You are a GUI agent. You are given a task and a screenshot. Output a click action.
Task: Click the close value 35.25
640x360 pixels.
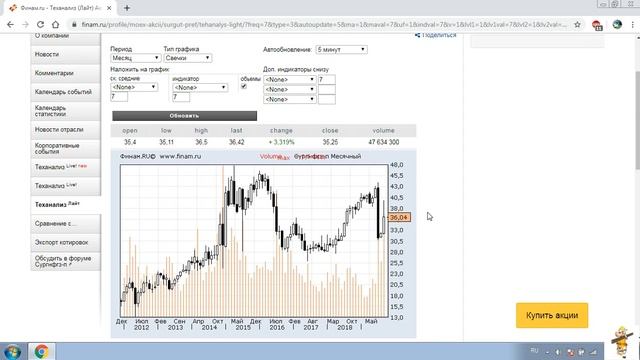[330, 142]
